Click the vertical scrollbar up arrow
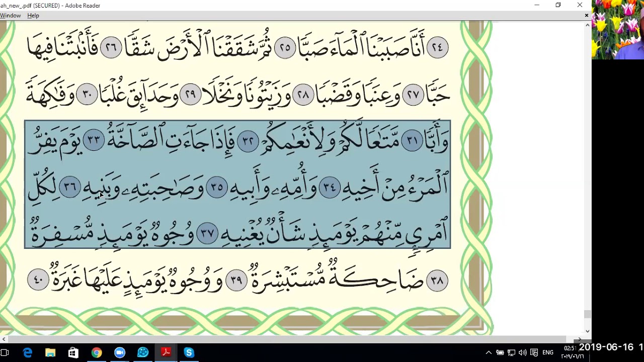 coord(587,24)
